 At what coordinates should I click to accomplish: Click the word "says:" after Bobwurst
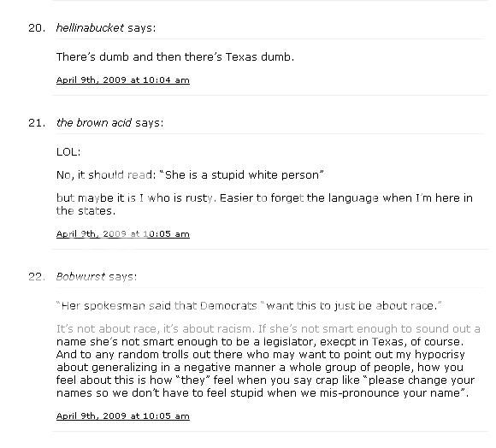(x=123, y=277)
